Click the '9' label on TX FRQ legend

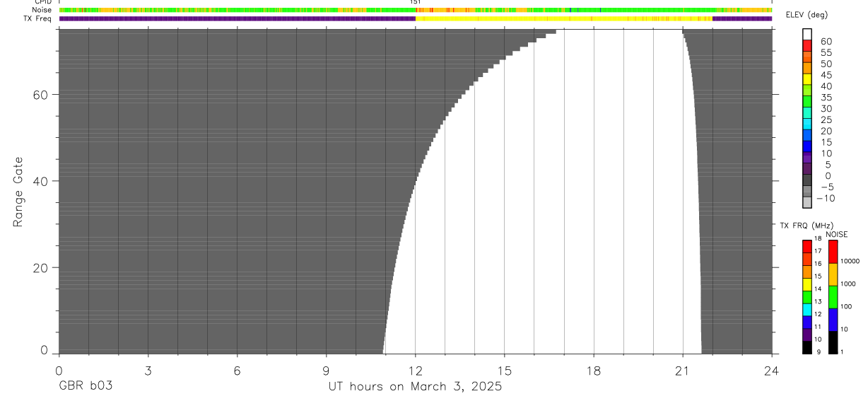(x=819, y=351)
